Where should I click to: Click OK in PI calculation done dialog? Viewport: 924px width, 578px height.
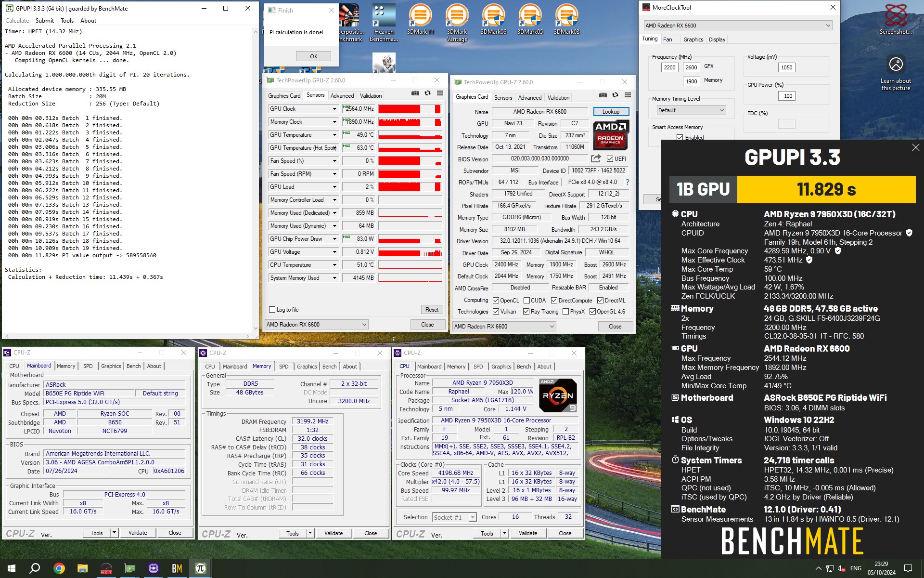(x=313, y=56)
